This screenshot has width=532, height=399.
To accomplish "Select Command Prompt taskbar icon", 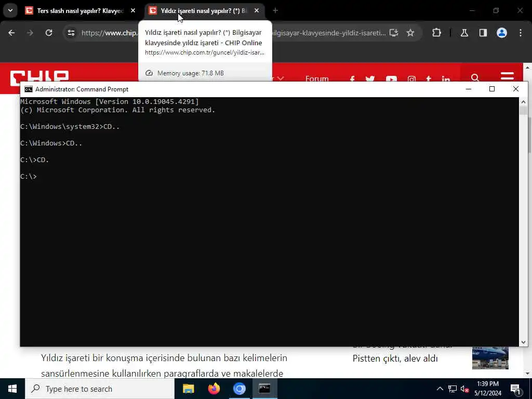I will tap(264, 389).
